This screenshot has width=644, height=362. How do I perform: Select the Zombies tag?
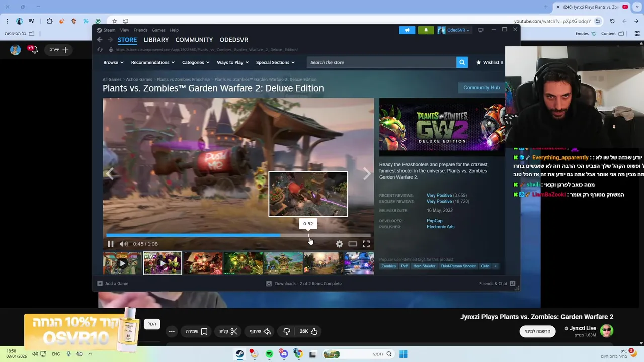coord(388,266)
